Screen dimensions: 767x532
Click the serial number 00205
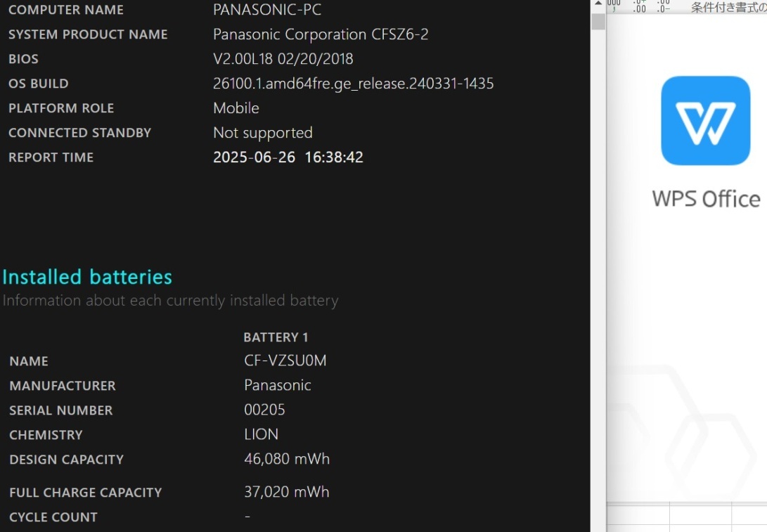coord(264,410)
